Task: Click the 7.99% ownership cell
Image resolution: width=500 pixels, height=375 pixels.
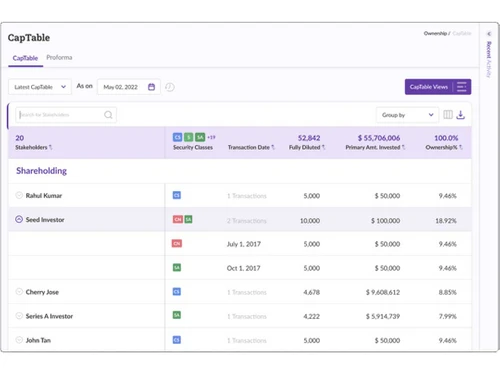Action: (x=448, y=316)
